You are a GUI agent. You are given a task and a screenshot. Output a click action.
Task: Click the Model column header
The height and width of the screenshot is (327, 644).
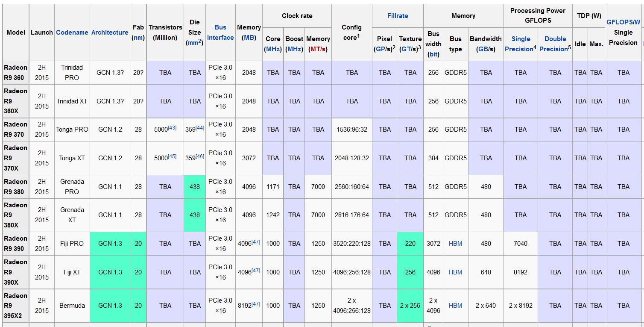click(16, 32)
